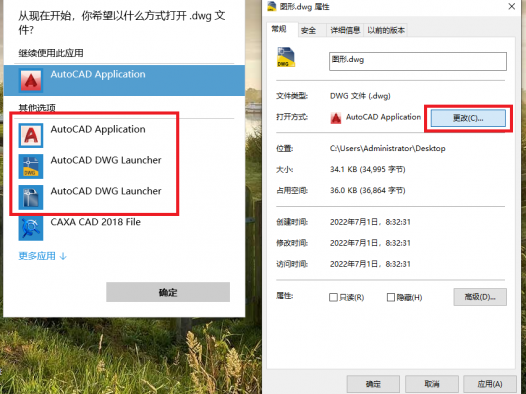Click 确定 in the properties window
Viewport: 526px width, 394px height.
(373, 384)
